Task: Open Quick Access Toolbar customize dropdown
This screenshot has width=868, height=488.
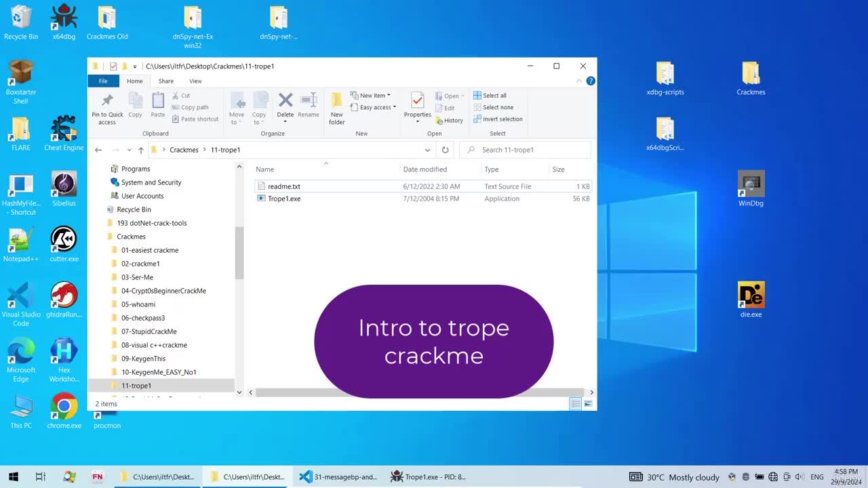Action: click(x=135, y=66)
